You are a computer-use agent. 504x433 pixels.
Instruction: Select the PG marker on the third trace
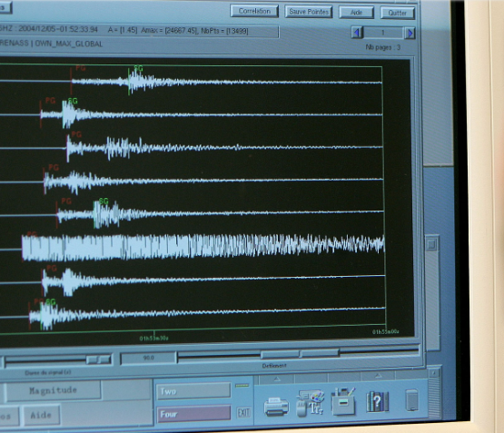(76, 134)
